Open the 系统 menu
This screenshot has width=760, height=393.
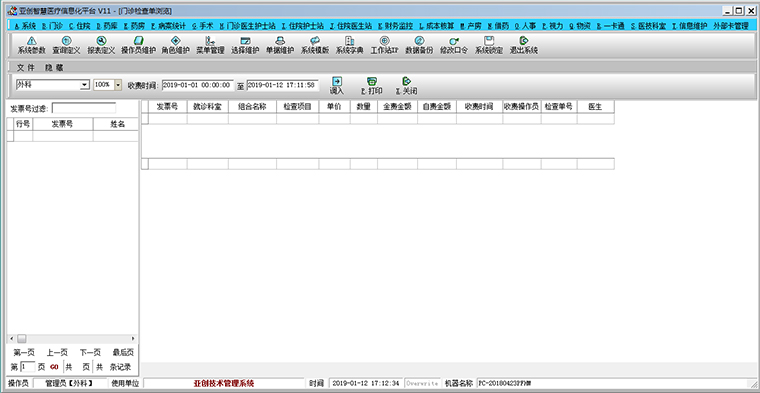26,26
